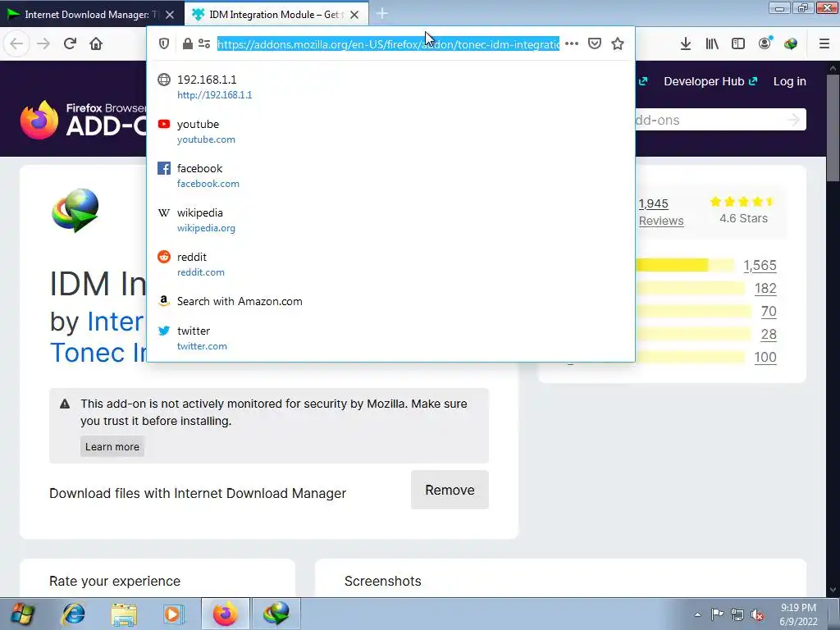Screen dimensions: 840x630
Task: Click the Log in link
Action: 790,81
